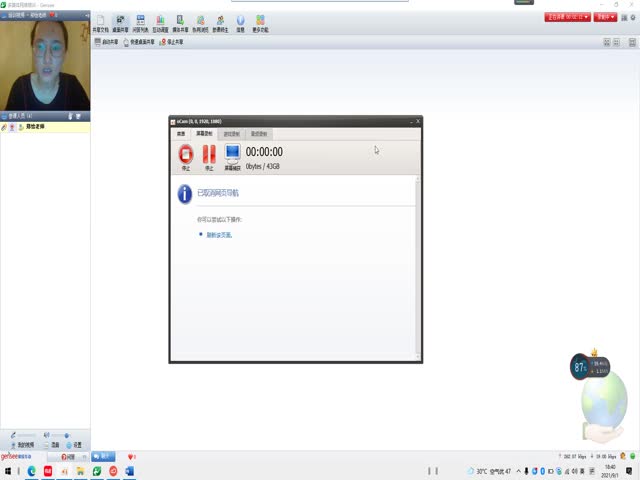Select the Desktop Share (桌面共享) toolbar icon

[120, 23]
